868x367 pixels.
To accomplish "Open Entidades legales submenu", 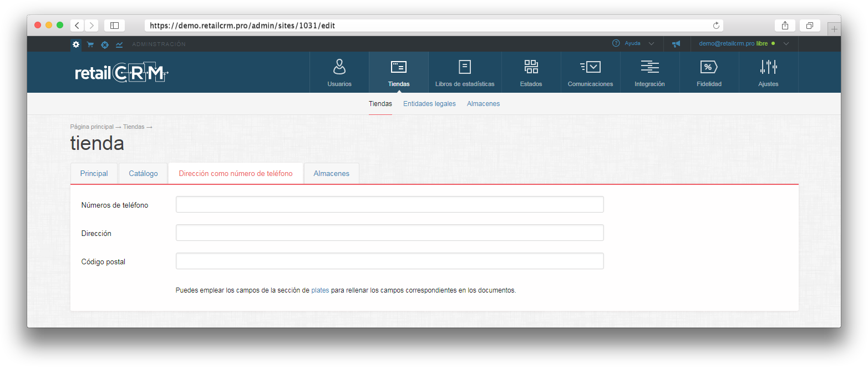I will coord(429,104).
